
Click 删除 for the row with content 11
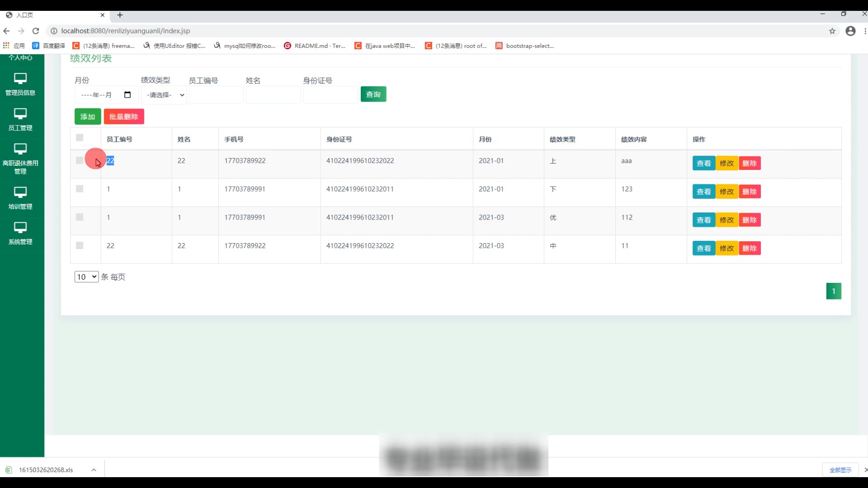[x=750, y=248]
